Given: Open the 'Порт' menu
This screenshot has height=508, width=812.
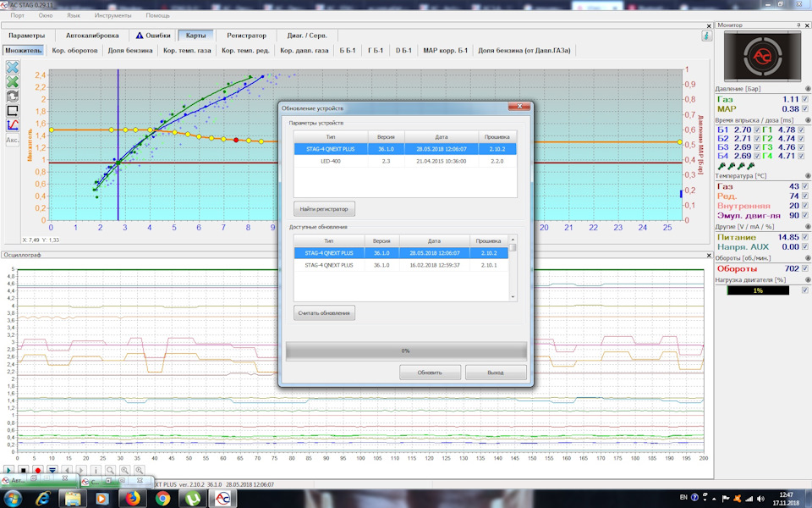Looking at the screenshot, I should point(17,15).
